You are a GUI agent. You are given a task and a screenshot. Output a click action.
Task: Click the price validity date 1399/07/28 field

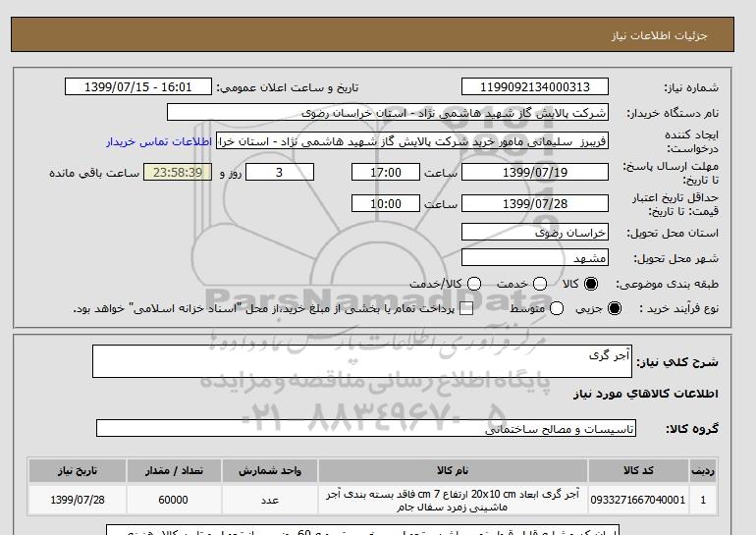[535, 203]
